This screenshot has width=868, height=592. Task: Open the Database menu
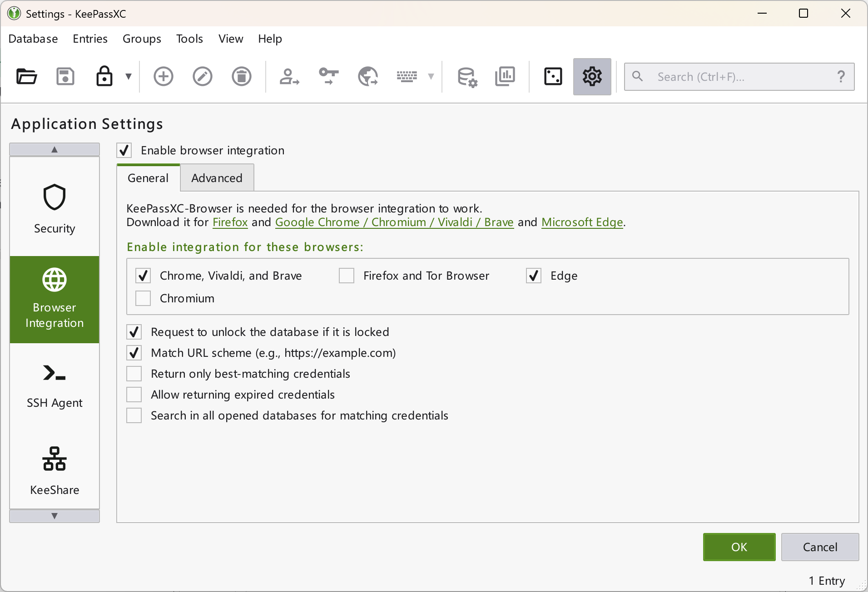click(x=33, y=39)
